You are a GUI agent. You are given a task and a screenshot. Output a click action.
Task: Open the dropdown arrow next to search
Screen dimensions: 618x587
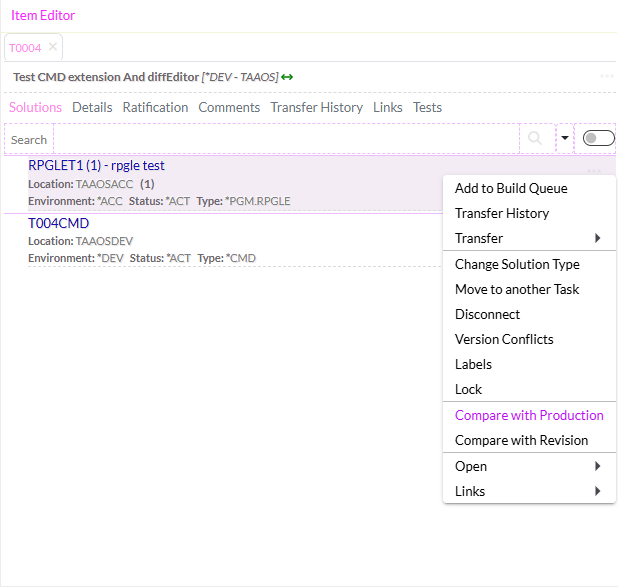[x=564, y=139]
